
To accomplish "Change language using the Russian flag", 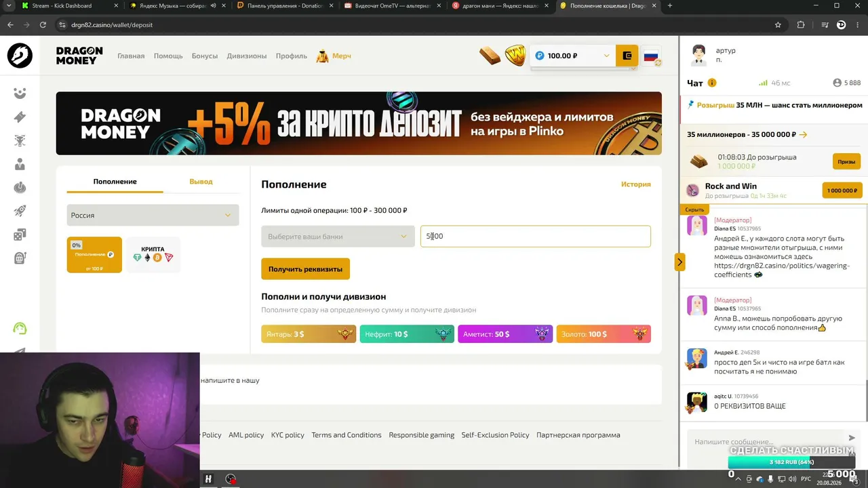I will [652, 56].
